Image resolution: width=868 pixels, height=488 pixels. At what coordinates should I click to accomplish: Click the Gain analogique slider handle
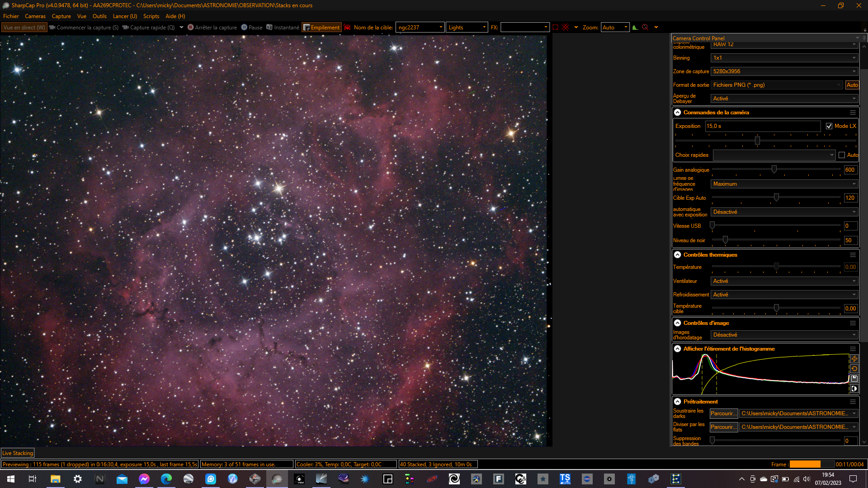[x=774, y=169]
